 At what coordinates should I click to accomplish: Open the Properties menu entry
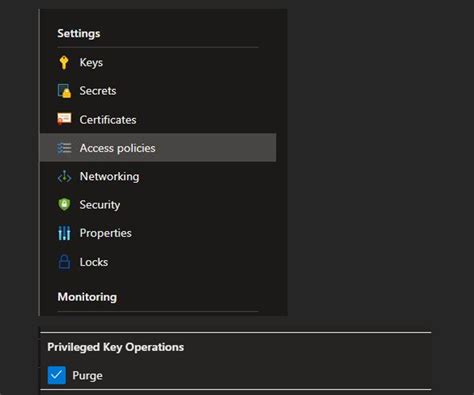158,233
